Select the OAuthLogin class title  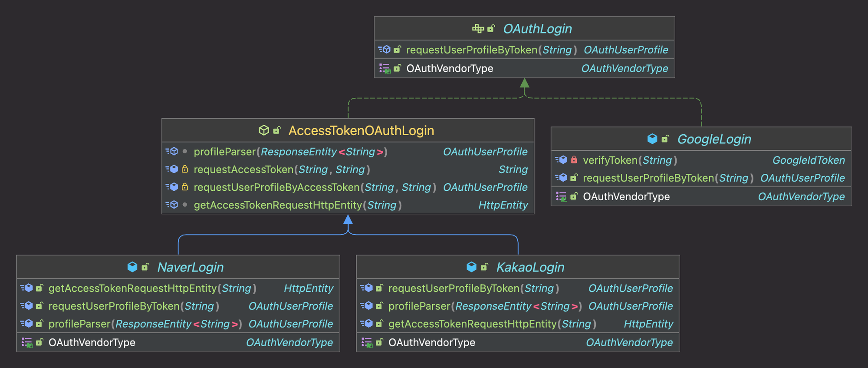click(x=537, y=29)
